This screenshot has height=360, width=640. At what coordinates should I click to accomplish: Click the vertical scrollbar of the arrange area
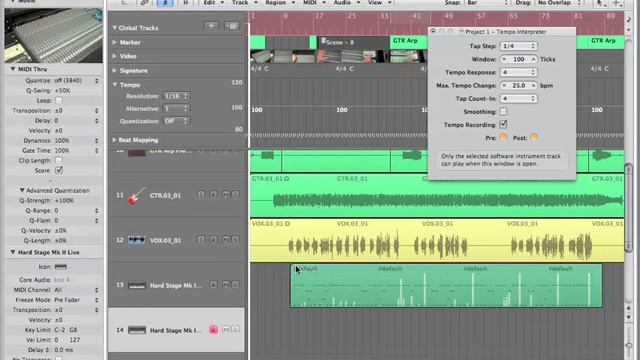[x=628, y=208]
